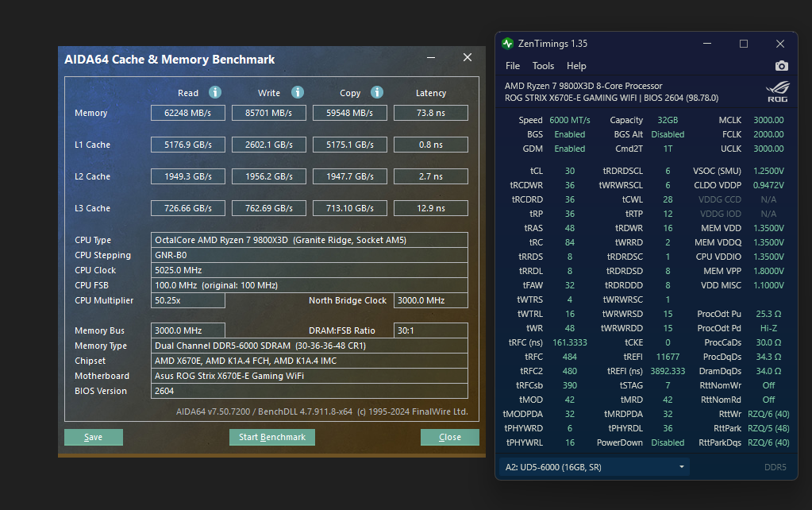Minimize the ZenTimings window

click(x=707, y=44)
